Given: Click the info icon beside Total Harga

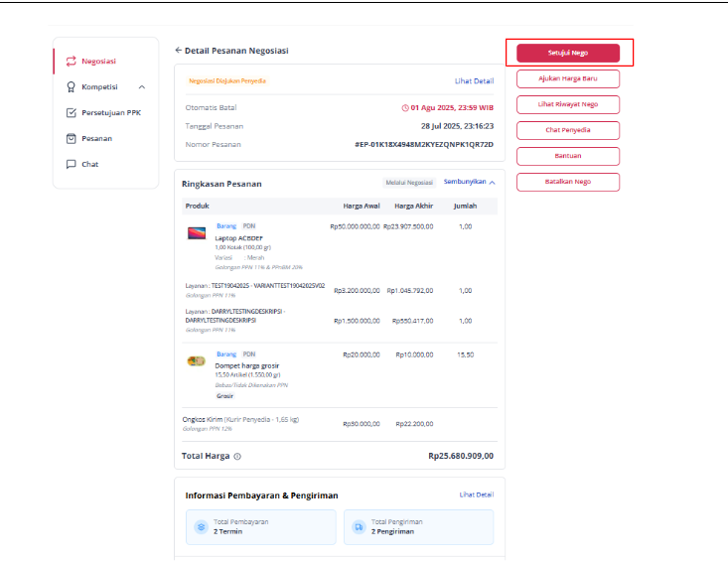Looking at the screenshot, I should point(237,456).
